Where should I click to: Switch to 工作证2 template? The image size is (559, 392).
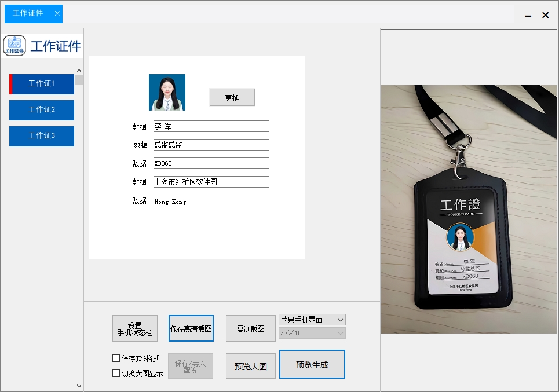coord(42,110)
